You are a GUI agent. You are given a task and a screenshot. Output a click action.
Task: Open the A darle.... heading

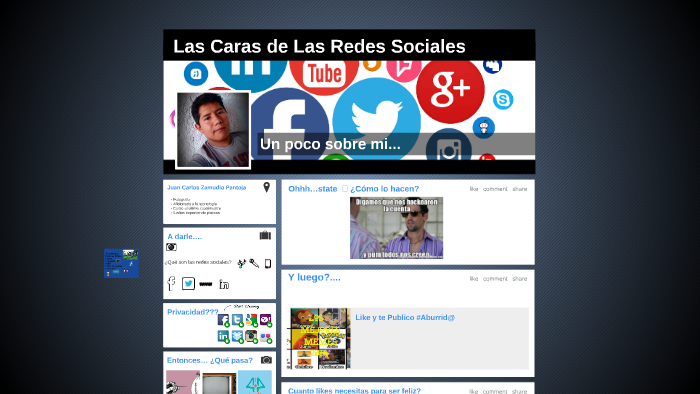coord(184,236)
